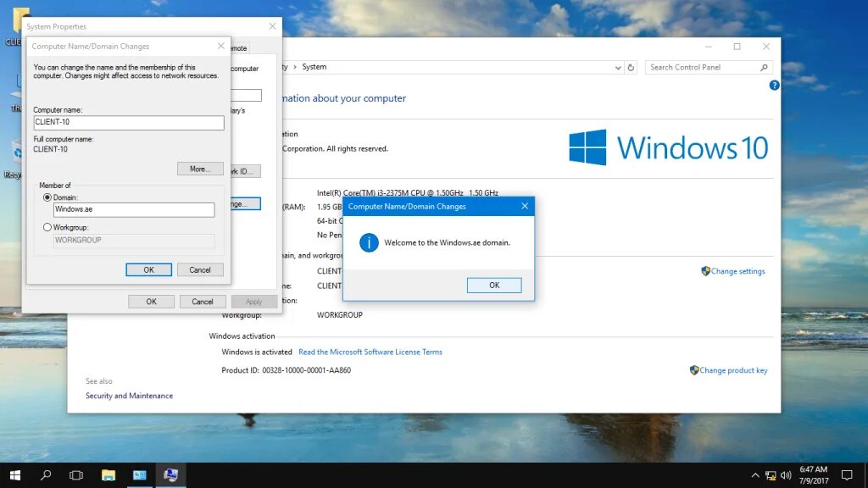
Task: Click the shield icon beside Change settings
Action: (705, 271)
